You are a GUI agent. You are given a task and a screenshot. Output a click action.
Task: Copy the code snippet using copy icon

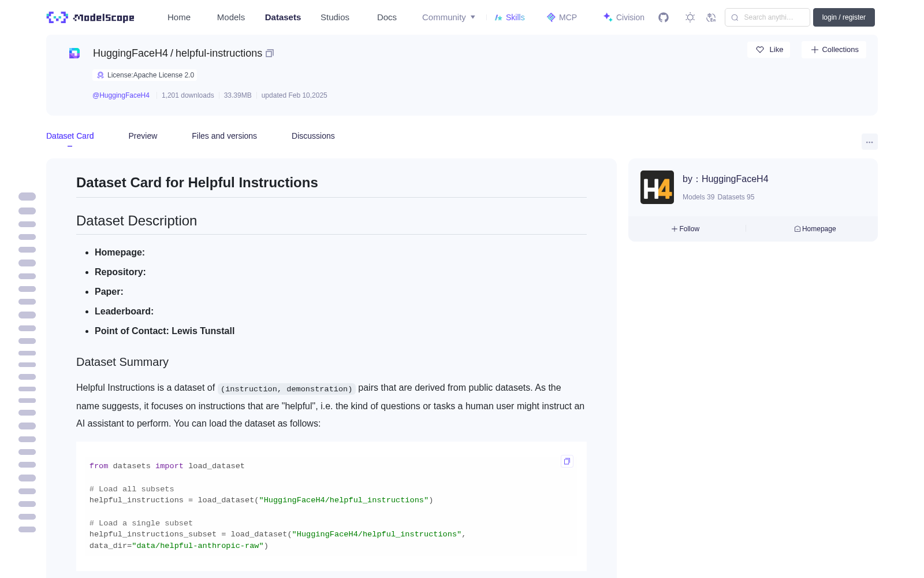tap(567, 461)
